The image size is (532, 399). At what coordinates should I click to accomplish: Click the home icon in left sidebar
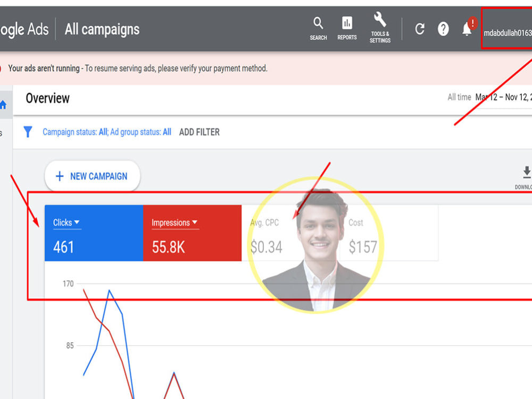[x=3, y=105]
